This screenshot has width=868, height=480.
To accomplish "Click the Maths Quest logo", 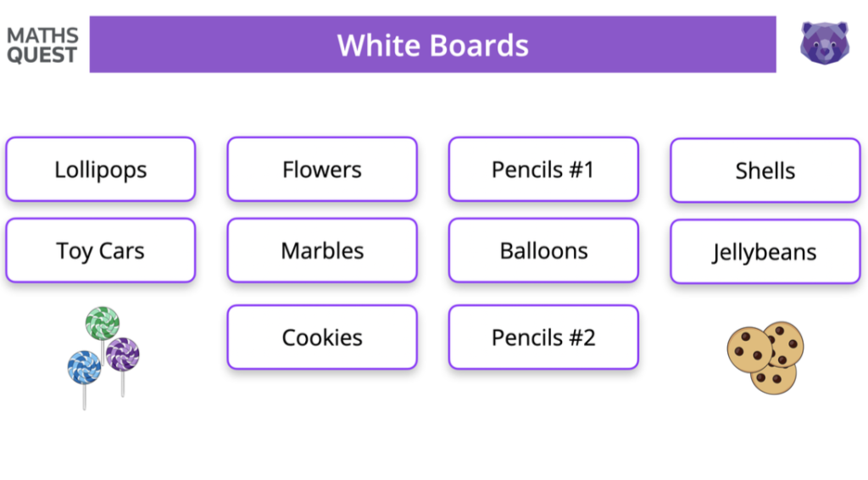I will coord(42,46).
